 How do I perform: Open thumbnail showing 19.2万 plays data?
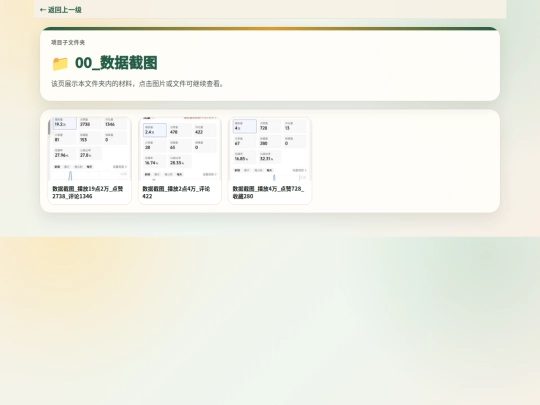(90, 149)
